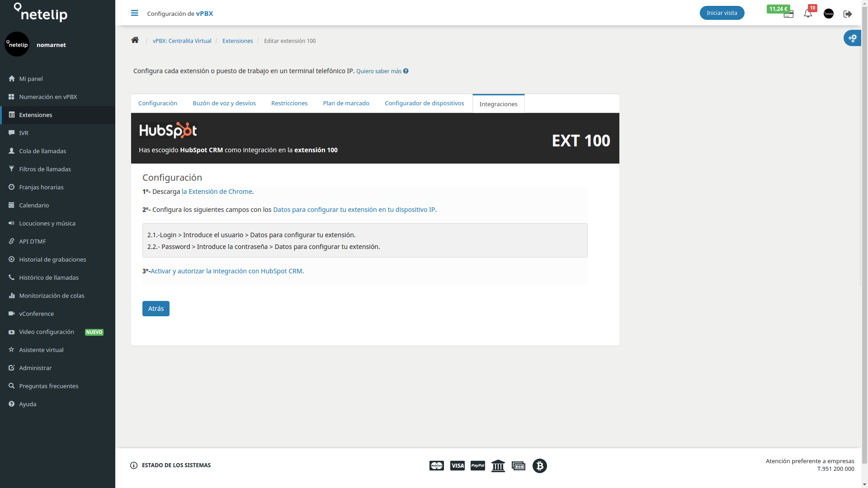Select the cash payment icon

[519, 466]
